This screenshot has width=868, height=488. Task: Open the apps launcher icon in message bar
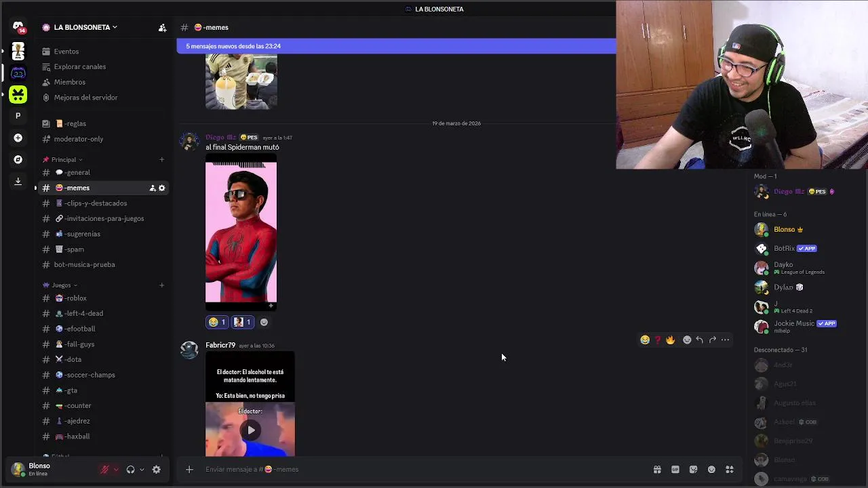pos(730,469)
